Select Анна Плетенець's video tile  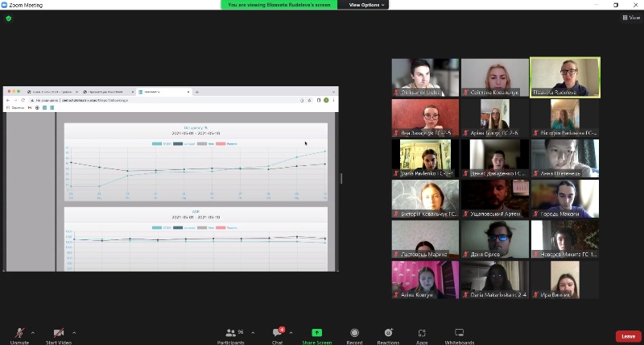pyautogui.click(x=565, y=158)
